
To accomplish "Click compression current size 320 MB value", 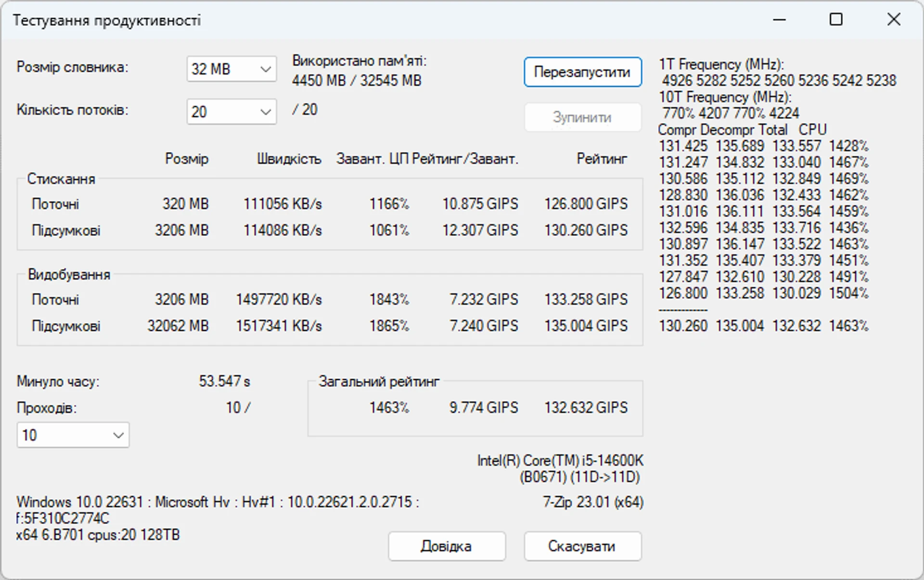I will 185,204.
